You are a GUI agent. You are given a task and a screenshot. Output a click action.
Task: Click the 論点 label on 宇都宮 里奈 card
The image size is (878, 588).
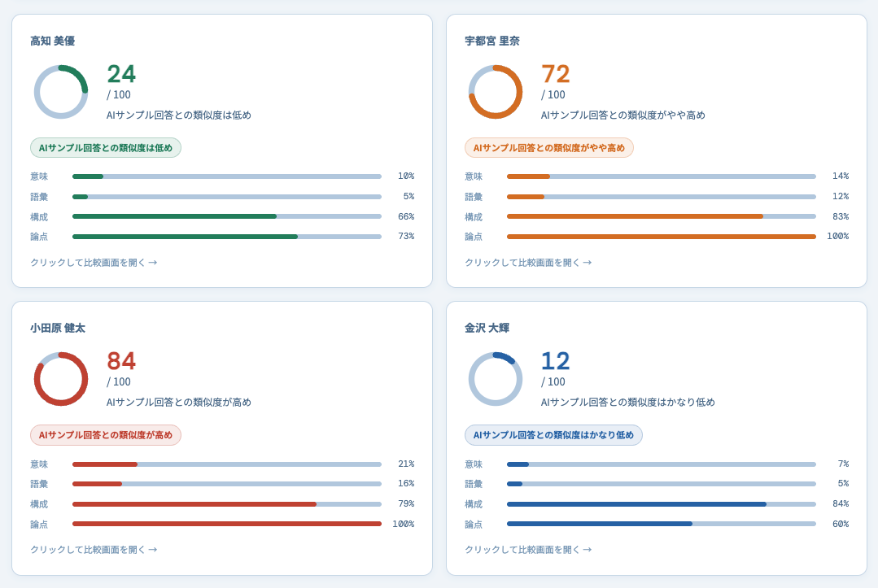(474, 237)
